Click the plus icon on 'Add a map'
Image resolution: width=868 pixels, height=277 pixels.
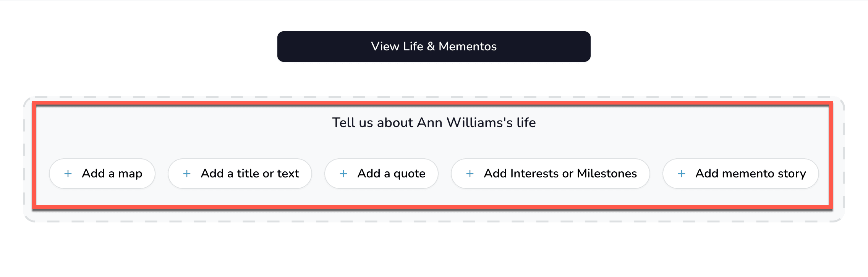pos(68,174)
